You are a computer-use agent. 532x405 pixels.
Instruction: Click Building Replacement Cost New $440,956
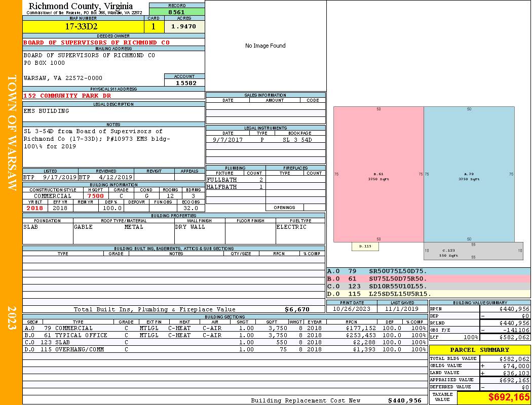point(404,400)
